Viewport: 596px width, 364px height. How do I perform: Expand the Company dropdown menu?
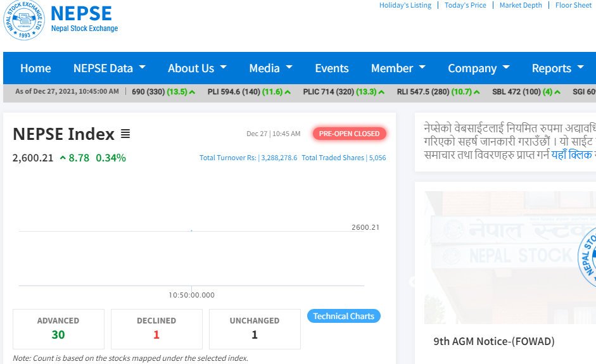coord(479,68)
